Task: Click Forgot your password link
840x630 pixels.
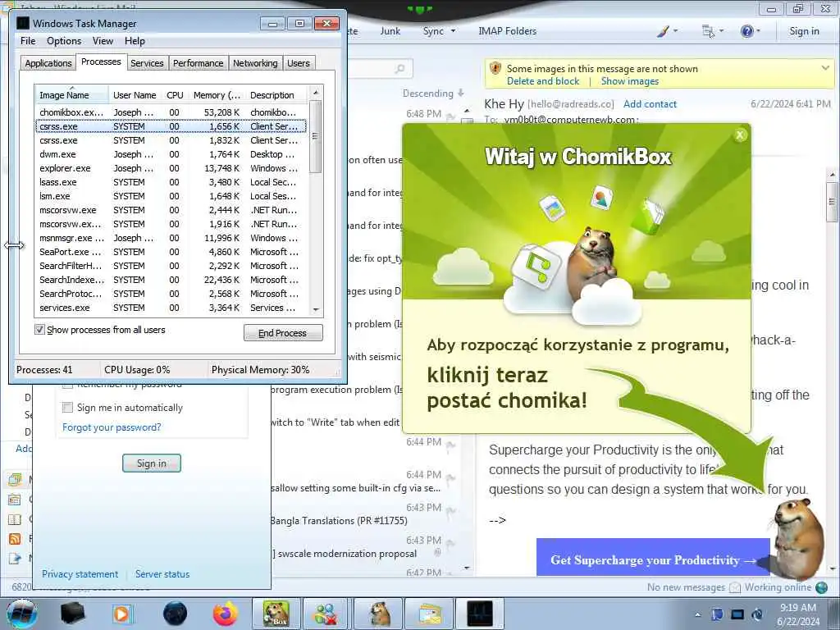Action: click(x=112, y=427)
